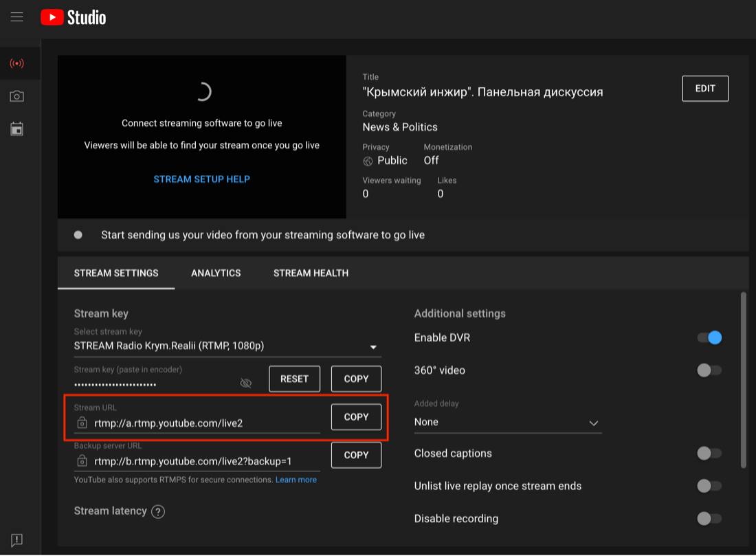Click the 'Connect streaming software to go live' text
The height and width of the screenshot is (558, 756).
[201, 123]
